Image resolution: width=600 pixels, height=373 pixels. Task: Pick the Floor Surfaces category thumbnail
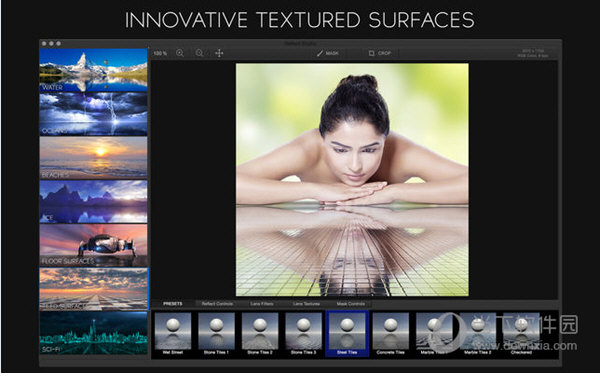[x=93, y=245]
